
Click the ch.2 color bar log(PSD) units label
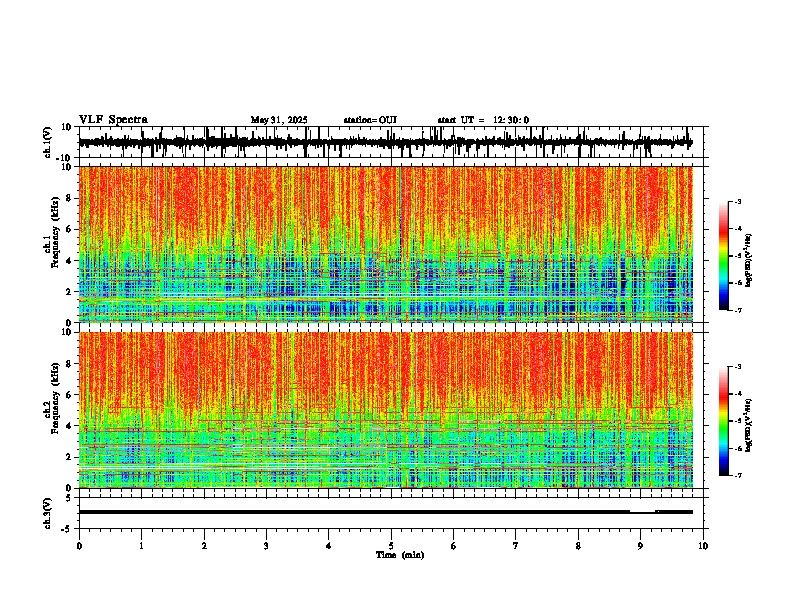[749, 425]
